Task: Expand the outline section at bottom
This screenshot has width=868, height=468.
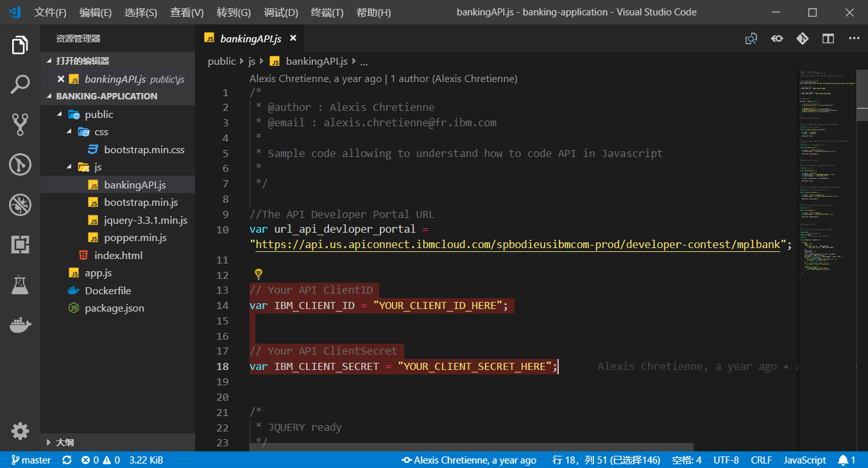Action: pos(117,442)
